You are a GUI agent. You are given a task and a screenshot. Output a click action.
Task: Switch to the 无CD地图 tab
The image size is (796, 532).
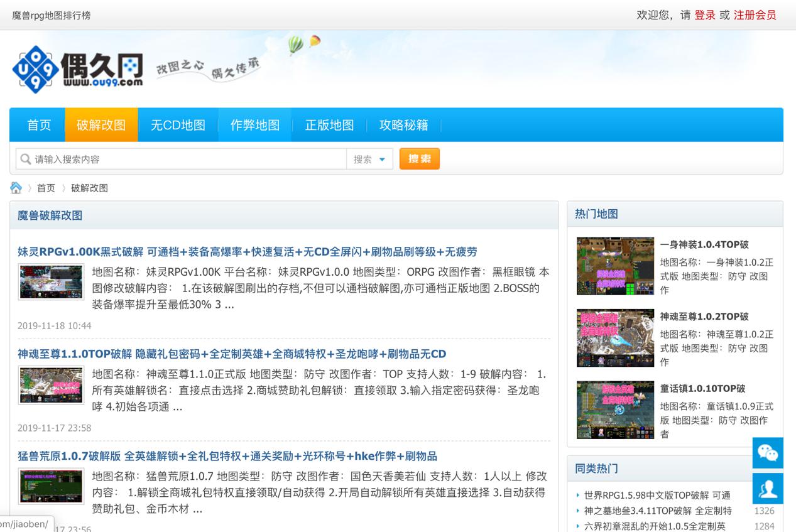coord(178,125)
